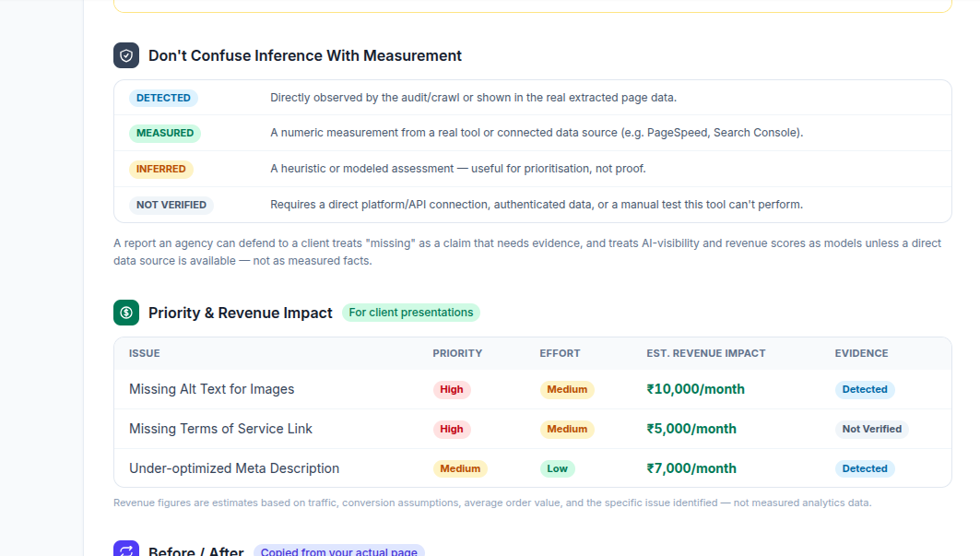This screenshot has width=980, height=556.
Task: Click the 'A numeric measurement from a real tool' description
Action: click(537, 133)
